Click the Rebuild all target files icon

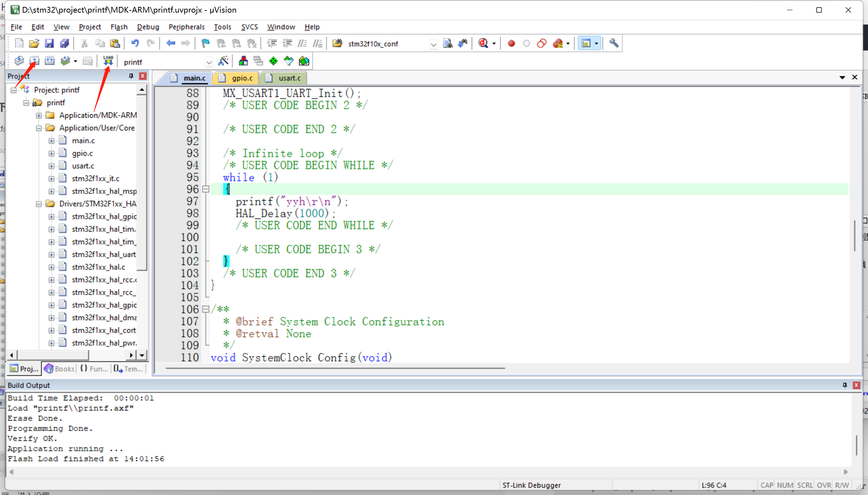pos(49,61)
